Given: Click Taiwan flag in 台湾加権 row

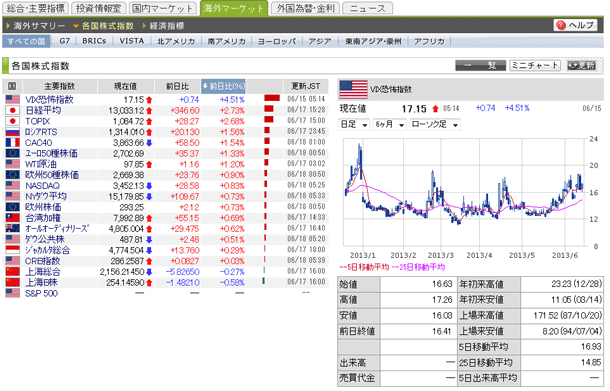Looking at the screenshot, I should coord(12,218).
